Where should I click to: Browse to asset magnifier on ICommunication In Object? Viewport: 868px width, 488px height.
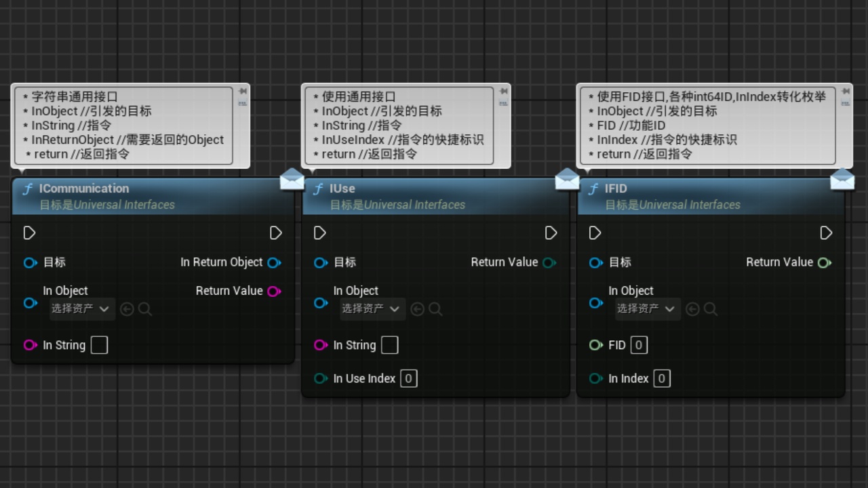pyautogui.click(x=145, y=309)
